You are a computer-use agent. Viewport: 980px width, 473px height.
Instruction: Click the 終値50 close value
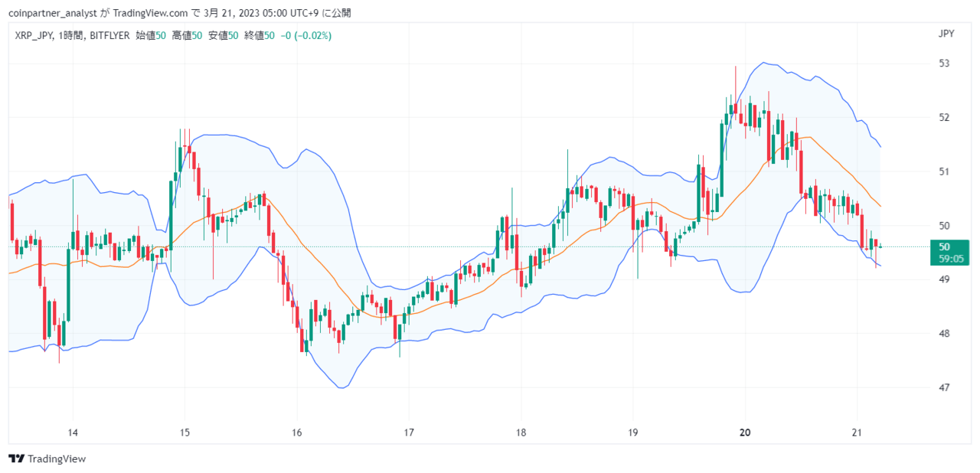pyautogui.click(x=260, y=35)
